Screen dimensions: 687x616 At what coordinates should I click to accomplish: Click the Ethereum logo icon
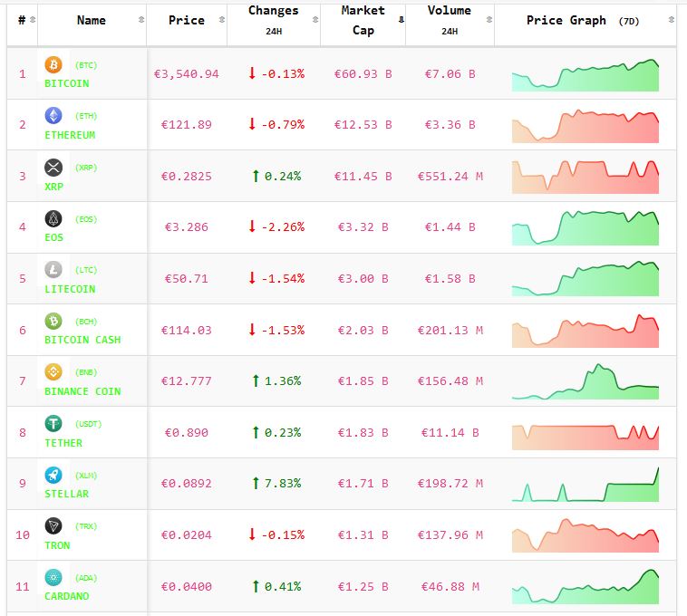coord(54,116)
